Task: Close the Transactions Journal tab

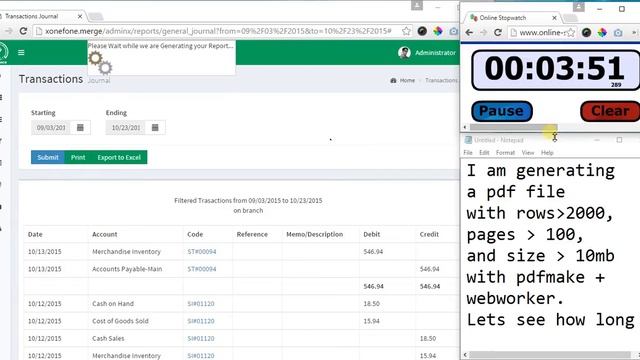Action: pos(80,16)
